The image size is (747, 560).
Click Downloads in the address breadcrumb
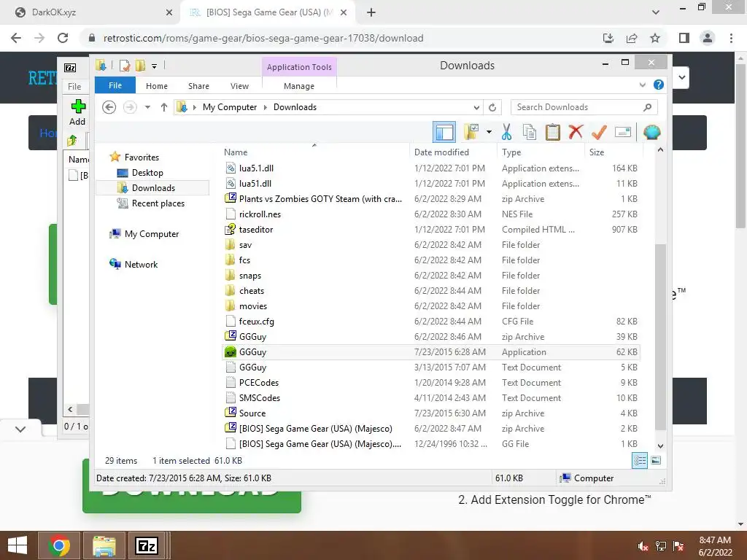pyautogui.click(x=295, y=107)
